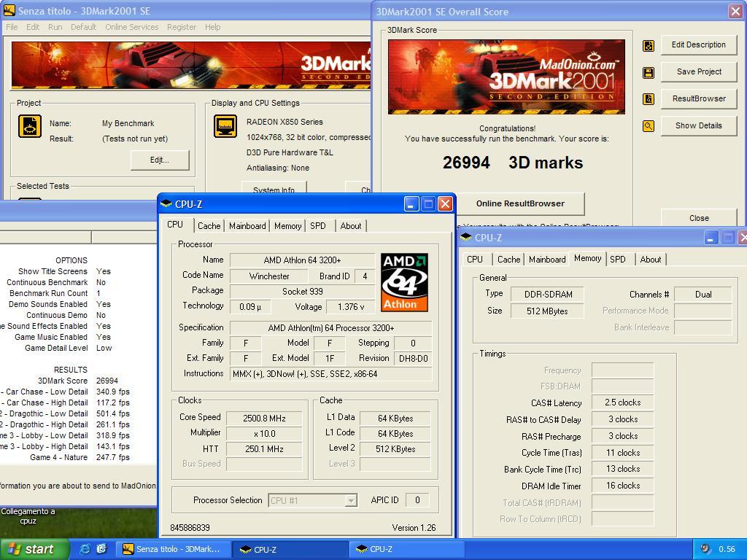747x560 pixels.
Task: Click the ResultBrowser icon beside its button
Action: tap(649, 99)
